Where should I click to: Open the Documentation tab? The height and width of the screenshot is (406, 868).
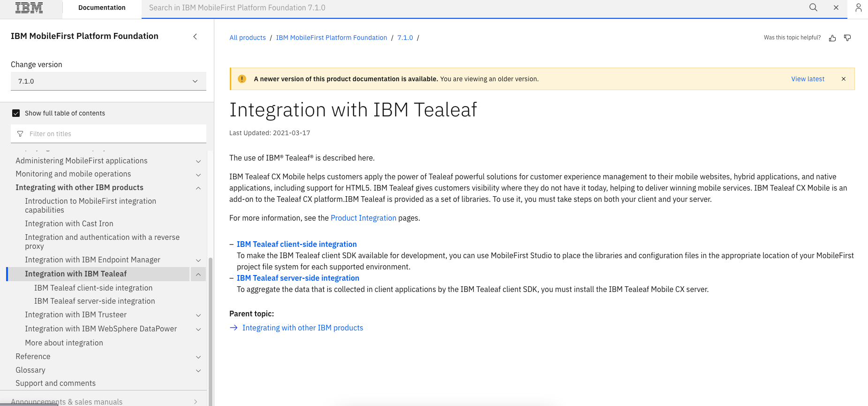point(102,8)
